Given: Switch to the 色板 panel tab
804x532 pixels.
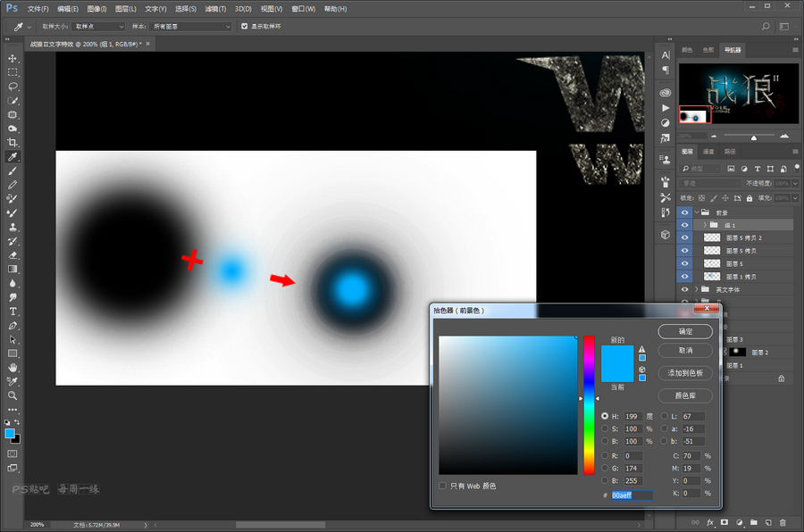Looking at the screenshot, I should click(708, 50).
